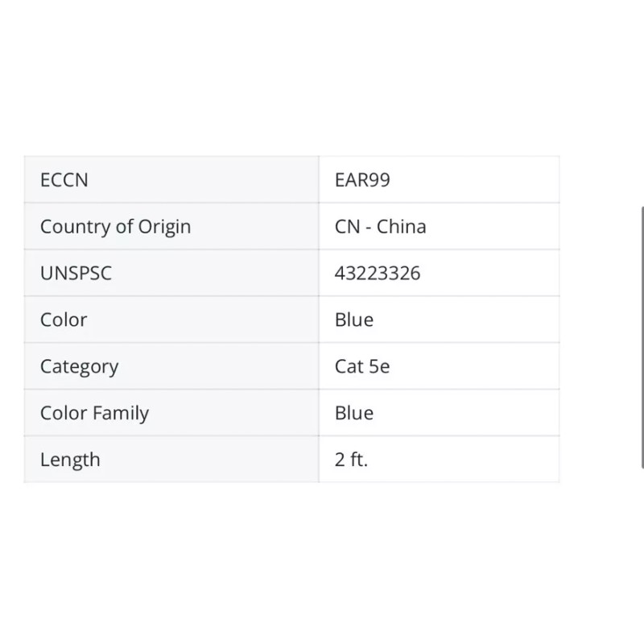The width and height of the screenshot is (644, 644).
Task: Click the Color Family label
Action: [94, 413]
